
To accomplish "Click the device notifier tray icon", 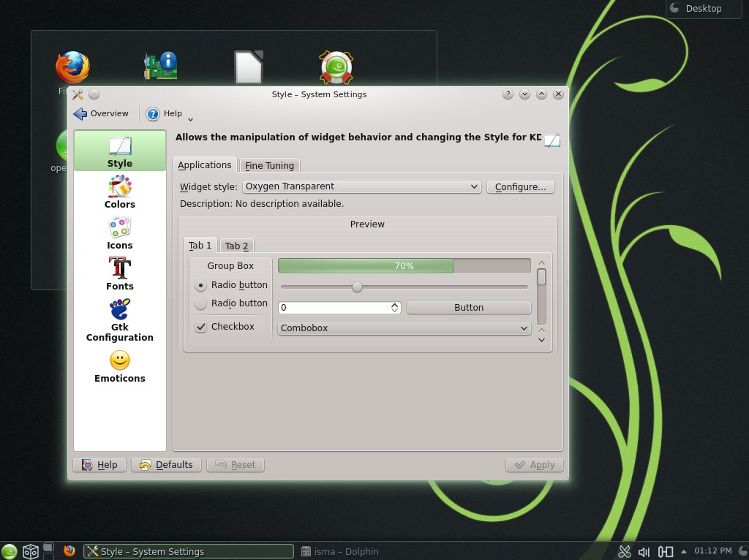I will [666, 552].
